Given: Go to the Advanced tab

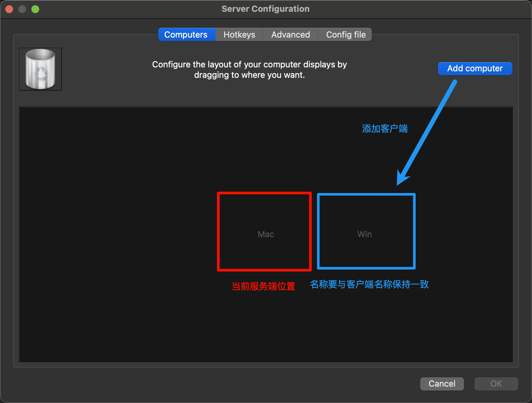Looking at the screenshot, I should coord(291,35).
